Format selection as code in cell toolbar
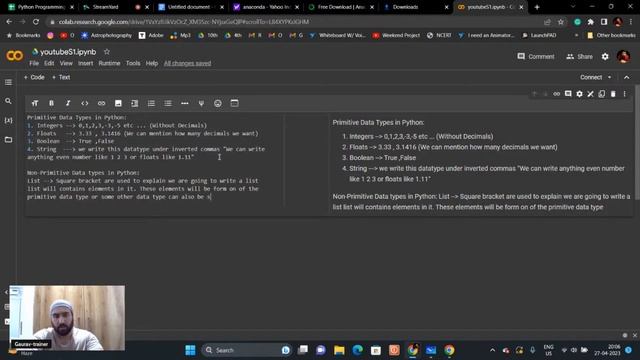The width and height of the screenshot is (640, 360). (x=84, y=103)
